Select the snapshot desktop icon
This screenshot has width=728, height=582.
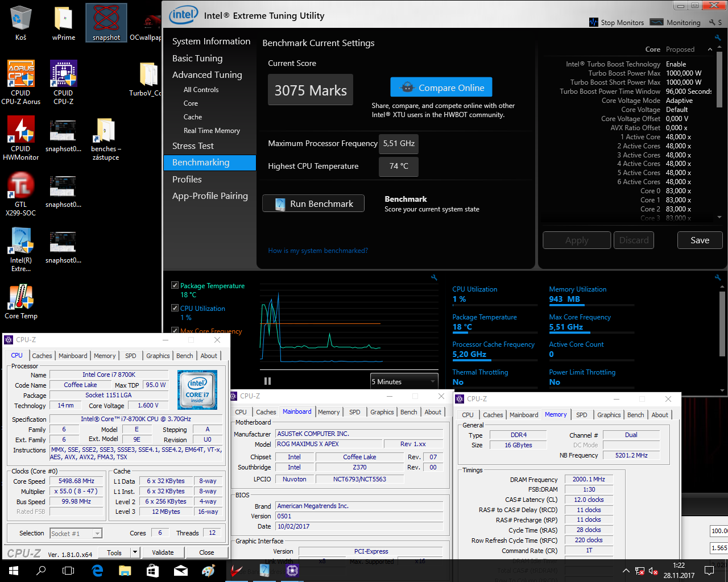(x=106, y=23)
